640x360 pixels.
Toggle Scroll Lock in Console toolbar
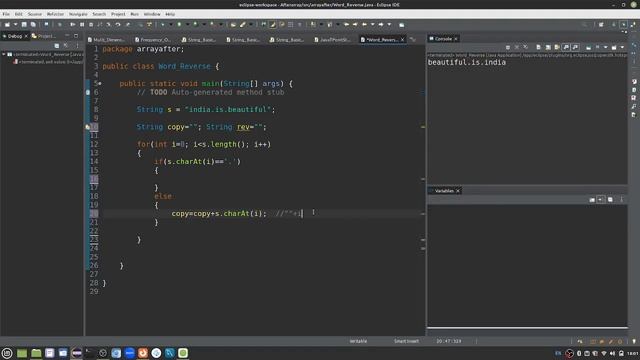coord(548,47)
